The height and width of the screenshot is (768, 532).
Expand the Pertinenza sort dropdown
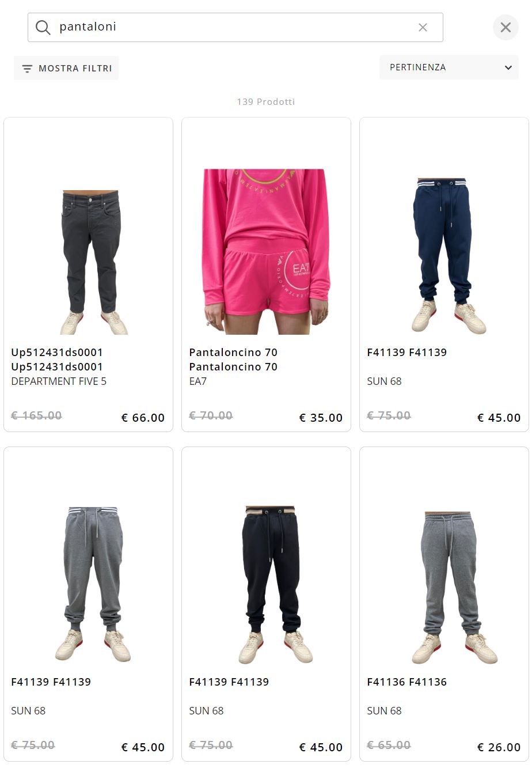449,67
